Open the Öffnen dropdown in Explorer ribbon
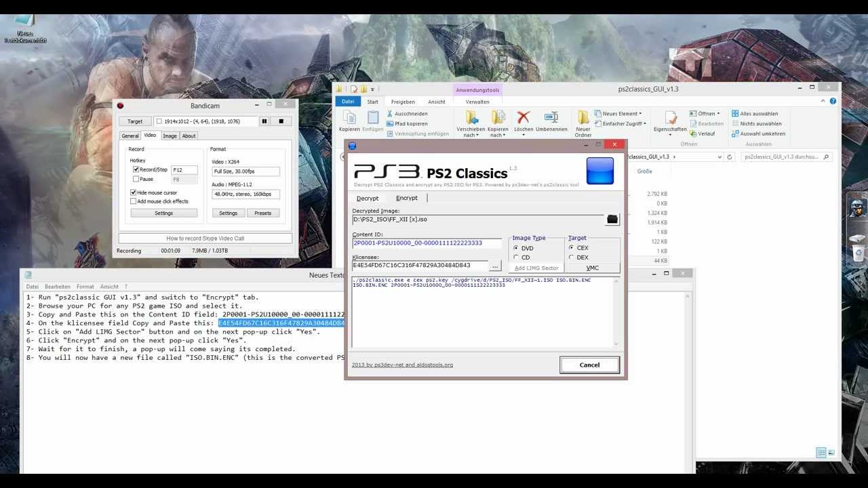The image size is (868, 488). pos(705,114)
